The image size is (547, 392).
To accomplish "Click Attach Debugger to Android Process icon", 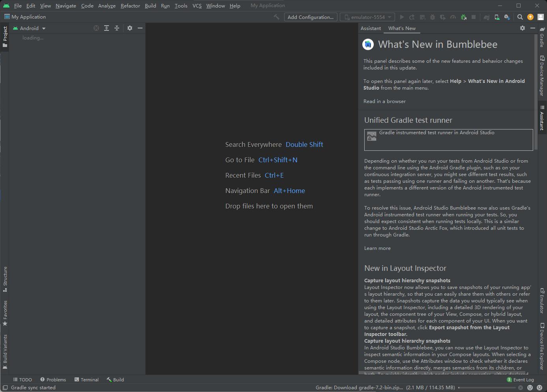I will (x=463, y=17).
